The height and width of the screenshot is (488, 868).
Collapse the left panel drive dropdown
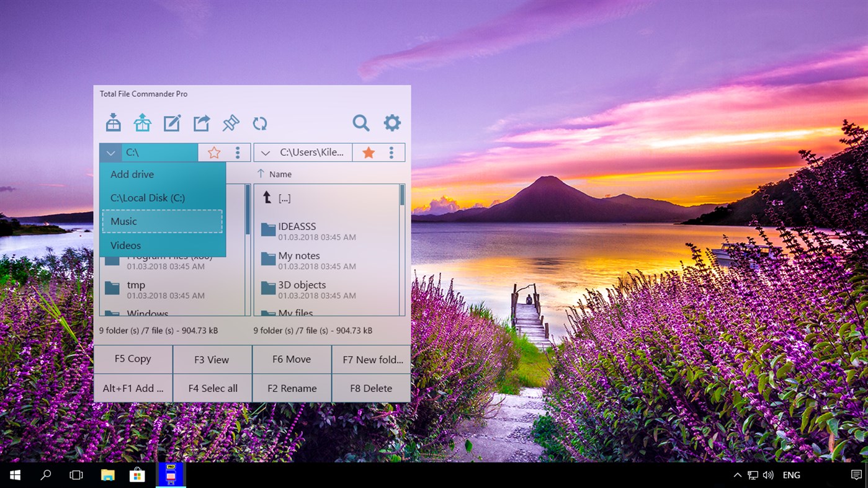(x=110, y=152)
